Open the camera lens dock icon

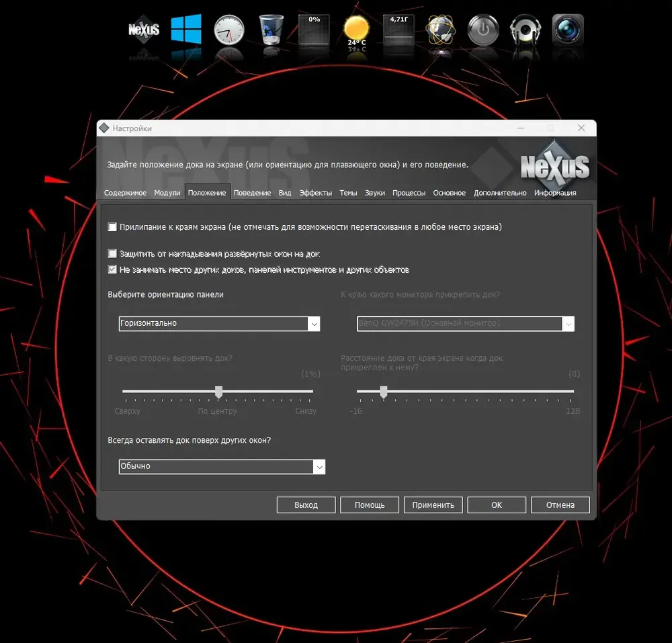[x=568, y=30]
